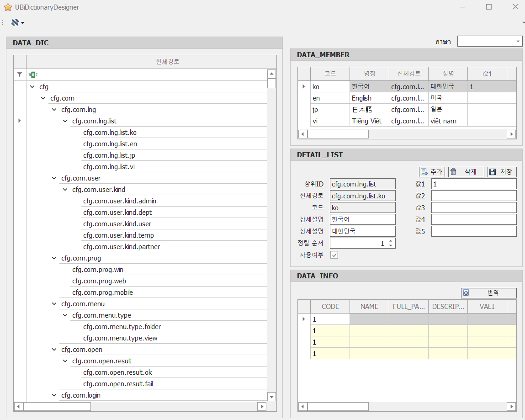Viewport: 525px width, 420px height.
Task: Collapse the cfg.com.login node
Action: pyautogui.click(x=54, y=395)
